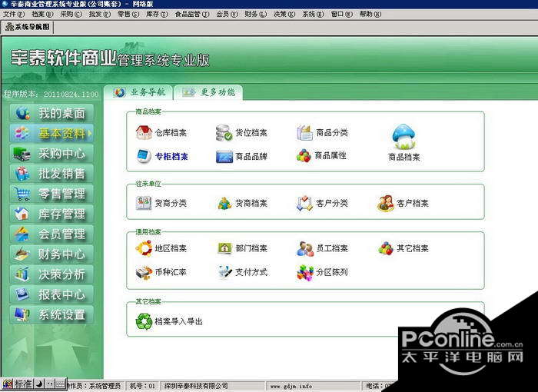538x392 pixels.
Task: Open 系统设置 in sidebar
Action: pyautogui.click(x=51, y=315)
